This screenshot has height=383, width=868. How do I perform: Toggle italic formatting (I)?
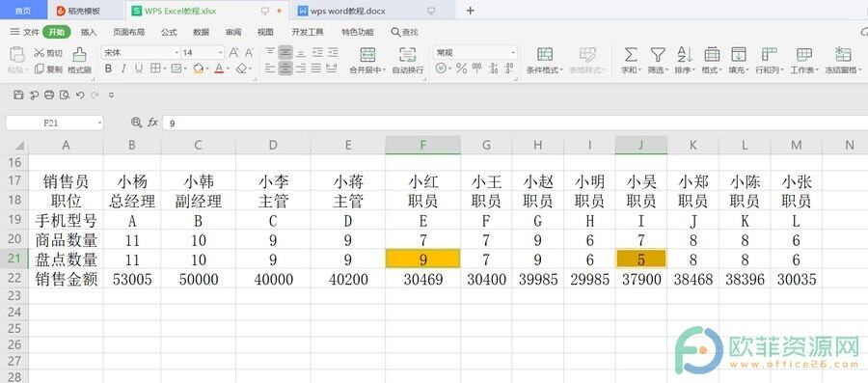point(123,69)
